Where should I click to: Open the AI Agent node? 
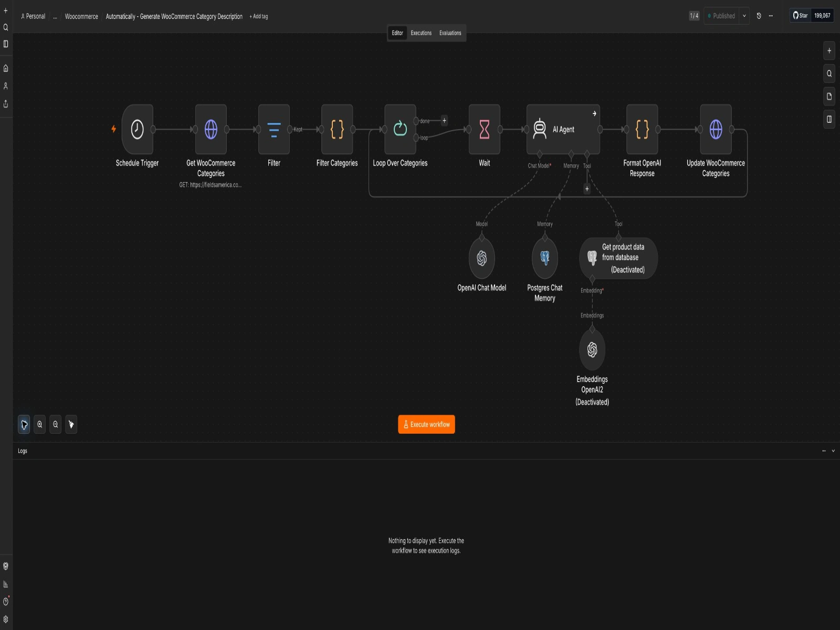click(x=563, y=129)
